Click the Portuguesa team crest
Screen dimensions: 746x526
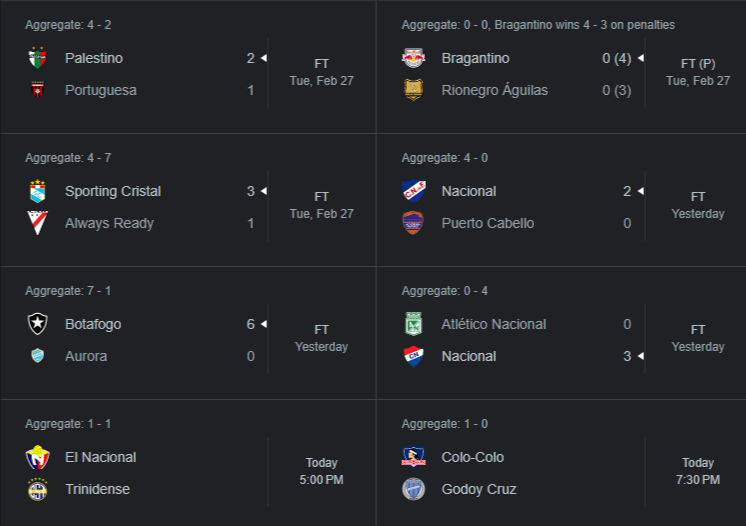(38, 90)
